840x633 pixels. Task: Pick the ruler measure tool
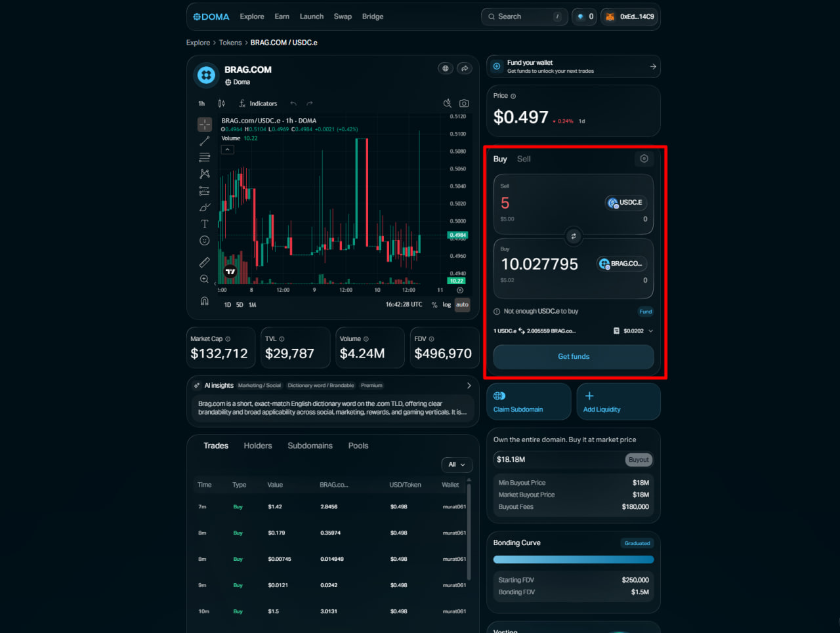(205, 262)
